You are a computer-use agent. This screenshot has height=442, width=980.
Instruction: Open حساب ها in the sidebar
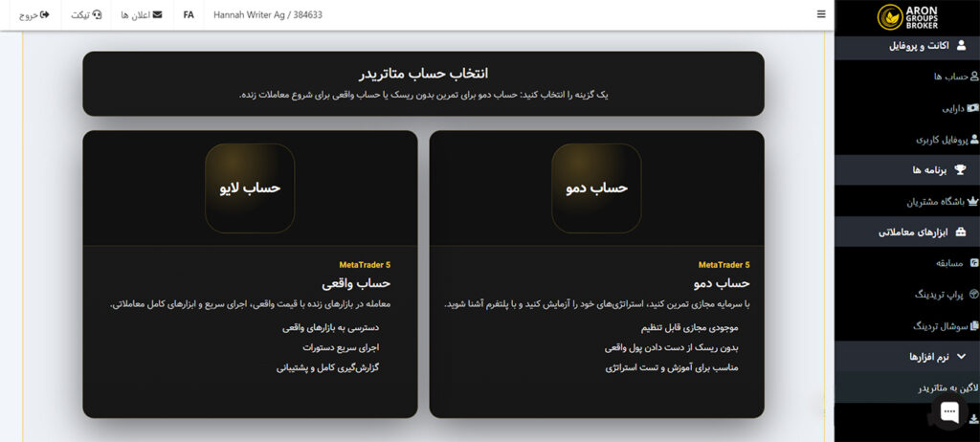(x=956, y=77)
